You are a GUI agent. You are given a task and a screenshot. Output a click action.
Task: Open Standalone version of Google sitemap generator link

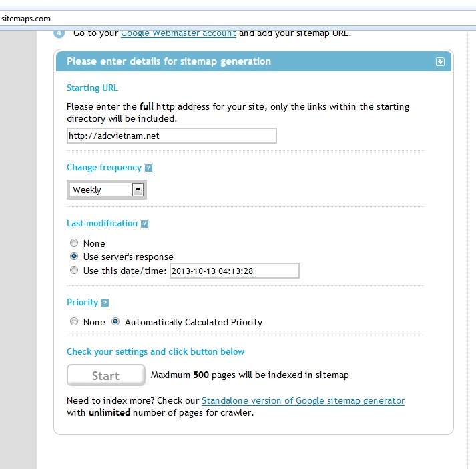pyautogui.click(x=303, y=400)
